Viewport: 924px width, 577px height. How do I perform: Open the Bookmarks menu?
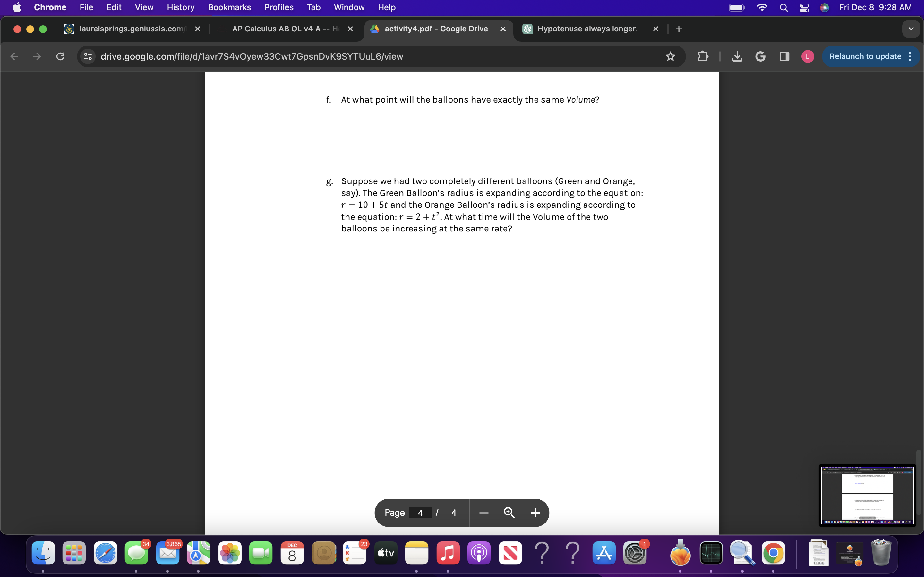click(x=229, y=7)
